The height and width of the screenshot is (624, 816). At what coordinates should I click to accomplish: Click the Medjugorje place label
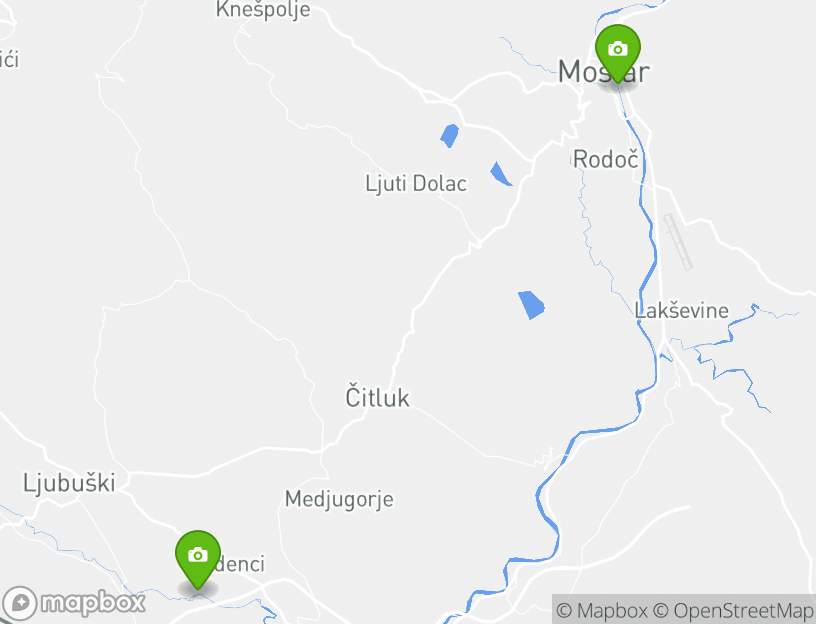point(339,499)
